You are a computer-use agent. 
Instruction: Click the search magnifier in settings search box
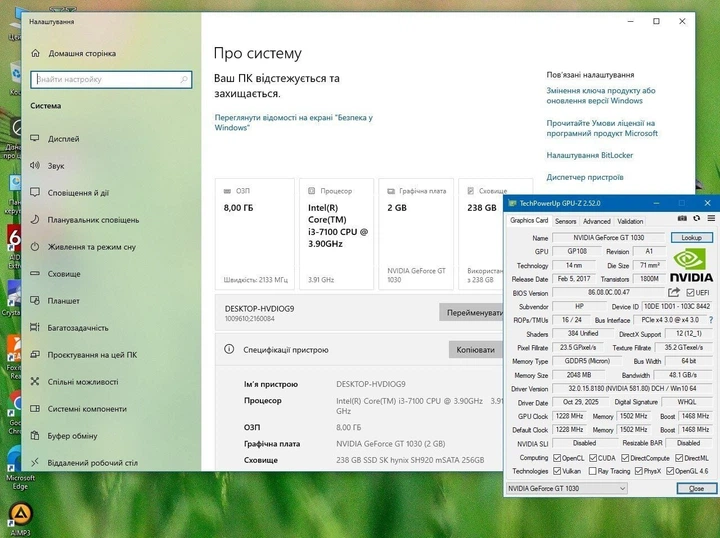point(184,79)
